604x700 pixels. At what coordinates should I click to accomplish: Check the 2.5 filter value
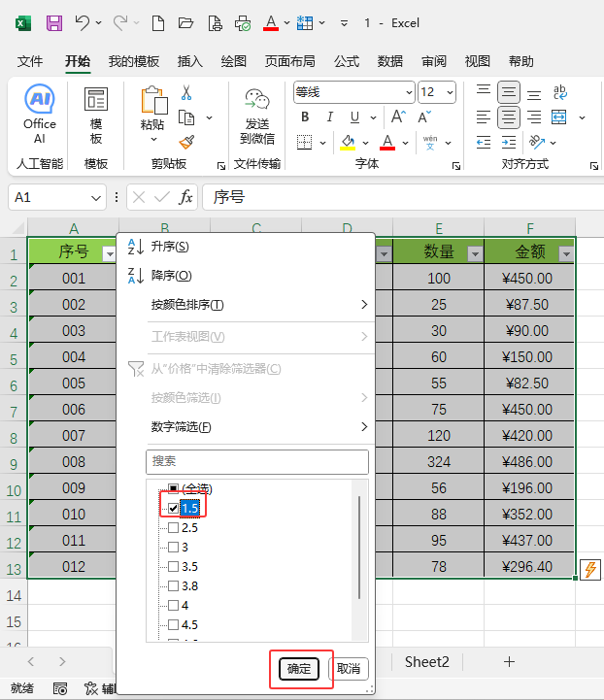click(x=173, y=528)
